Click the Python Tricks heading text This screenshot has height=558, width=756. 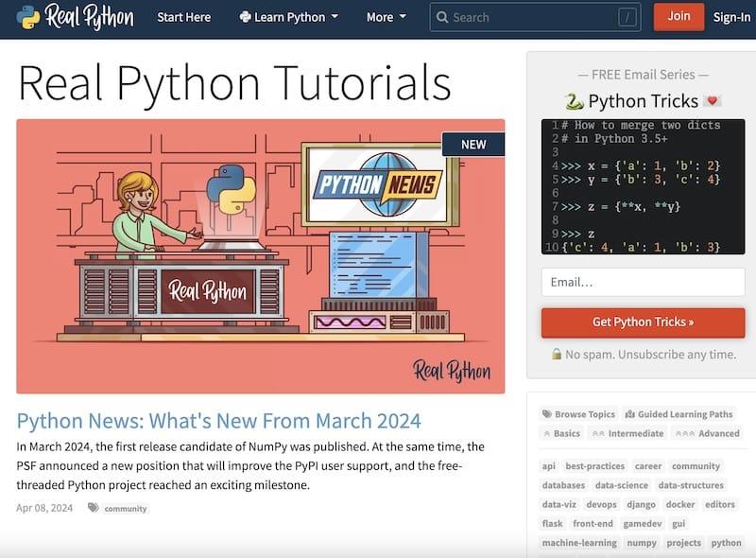click(644, 101)
